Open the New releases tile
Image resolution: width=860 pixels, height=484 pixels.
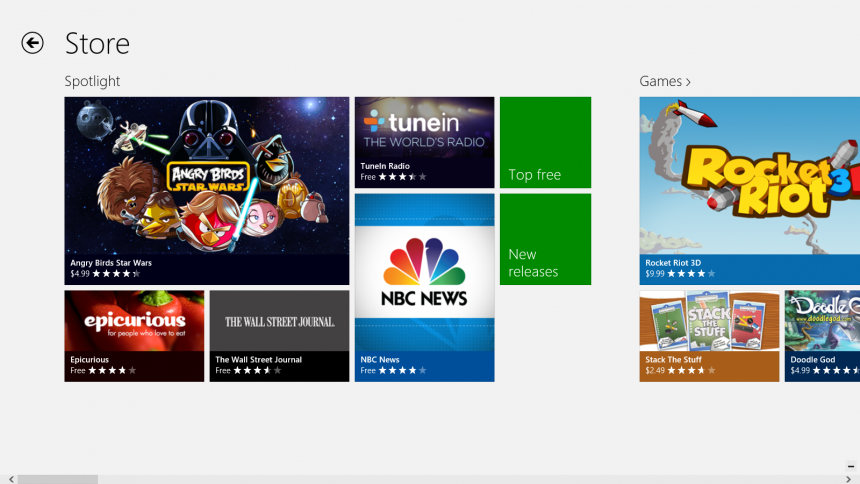(546, 239)
